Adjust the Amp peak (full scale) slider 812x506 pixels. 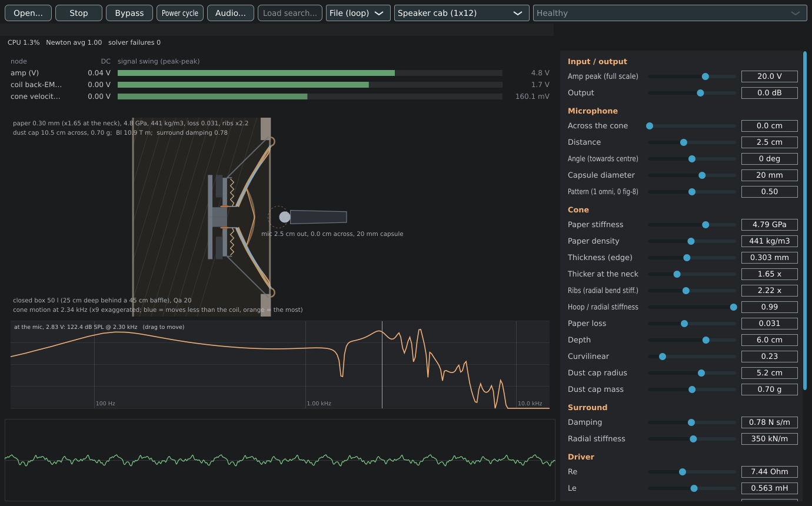point(692,76)
